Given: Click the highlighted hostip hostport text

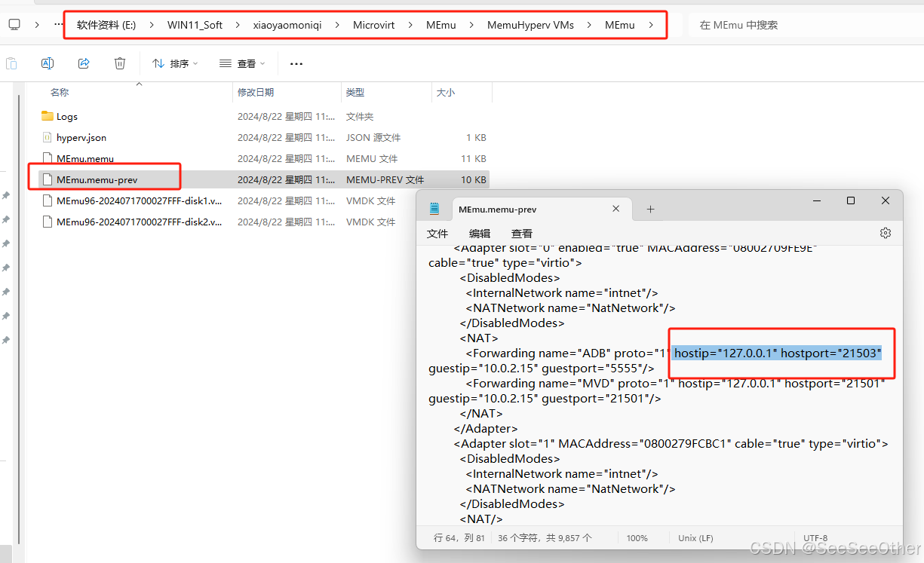Looking at the screenshot, I should [x=778, y=353].
